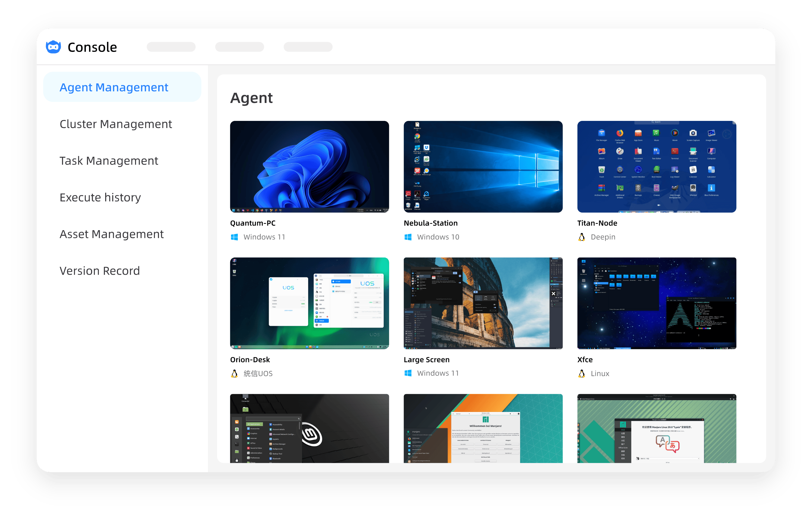
Task: Select Asset Management in sidebar
Action: click(112, 234)
